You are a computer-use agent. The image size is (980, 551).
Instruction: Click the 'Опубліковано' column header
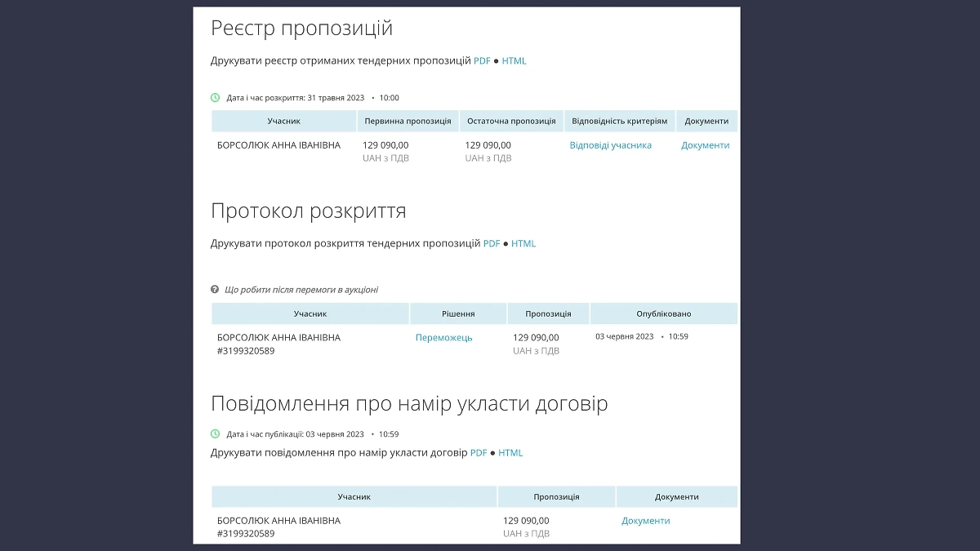[x=664, y=313]
